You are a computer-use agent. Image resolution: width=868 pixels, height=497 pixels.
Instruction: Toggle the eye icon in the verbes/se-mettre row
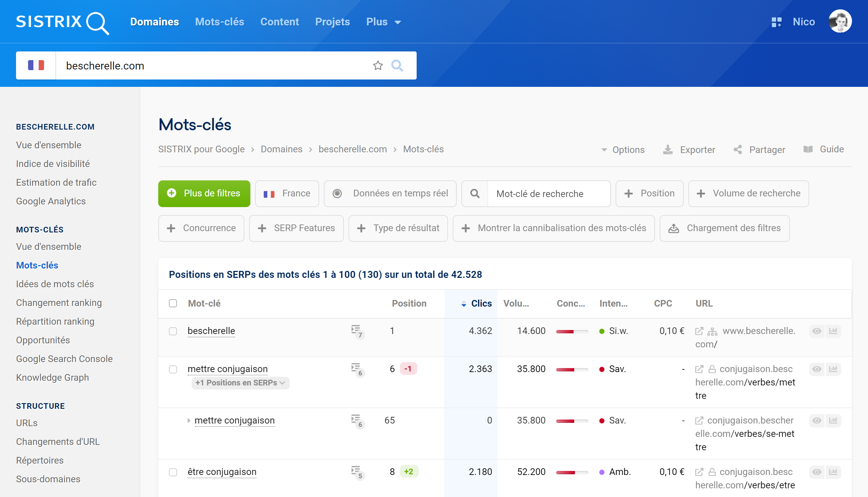coord(817,421)
